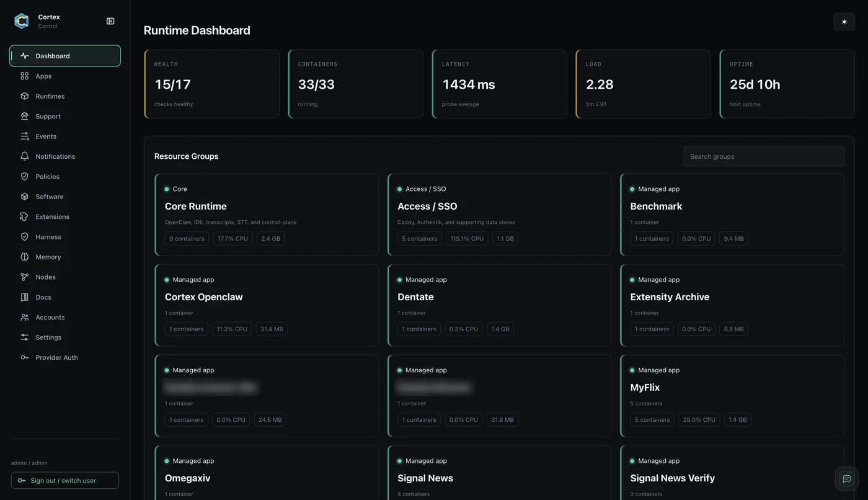Open the MyFlix group card
Viewport: 868px width, 500px height.
tap(732, 396)
